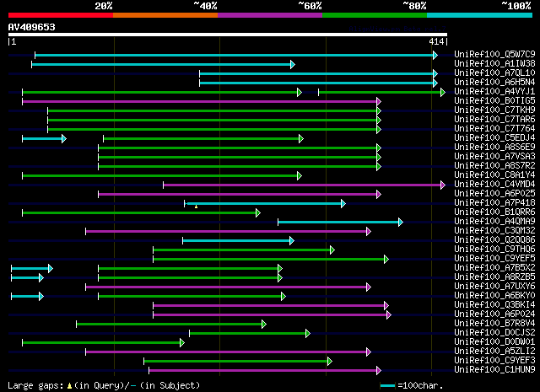Select label UniRef100_A6BKY0
This screenshot has width=540, height=392.
[x=494, y=296]
